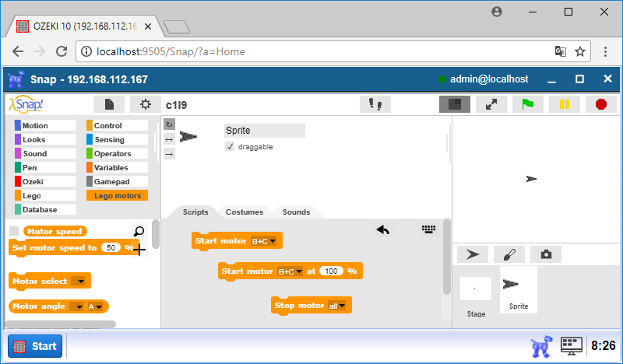
Task: Add a new turtle sprite
Action: click(x=473, y=254)
